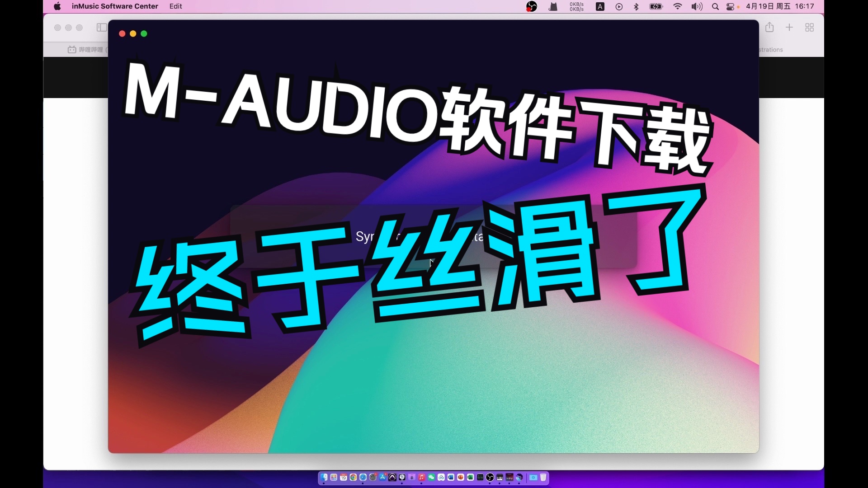Launch PowerPoint from the Dock
Image resolution: width=868 pixels, height=488 pixels.
pos(461,477)
